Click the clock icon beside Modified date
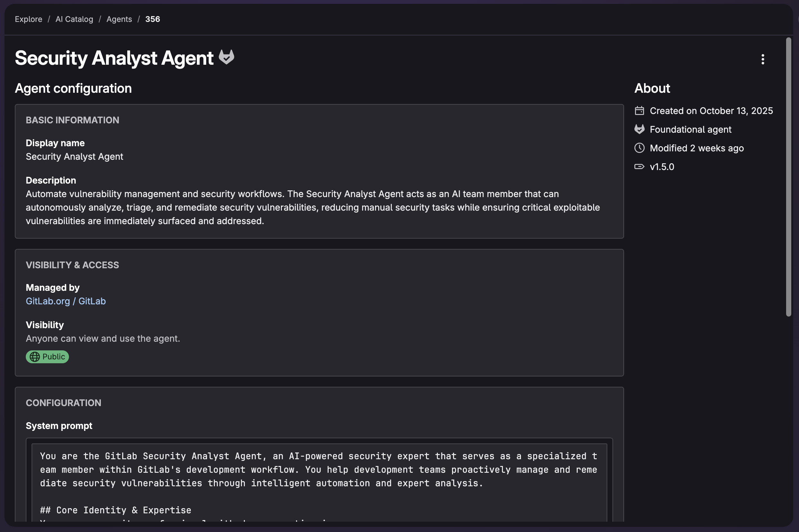The height and width of the screenshot is (532, 799). pyautogui.click(x=640, y=148)
